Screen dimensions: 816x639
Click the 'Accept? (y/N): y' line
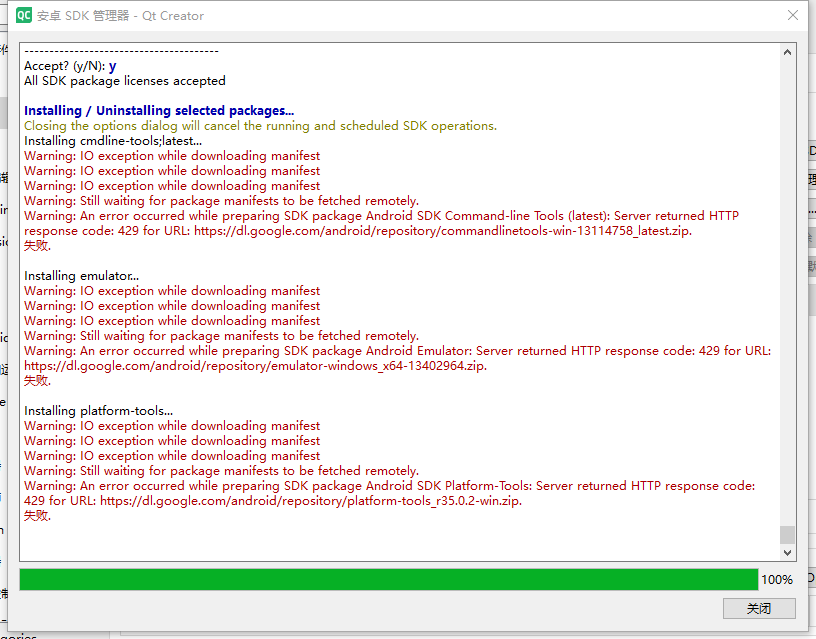(x=70, y=66)
